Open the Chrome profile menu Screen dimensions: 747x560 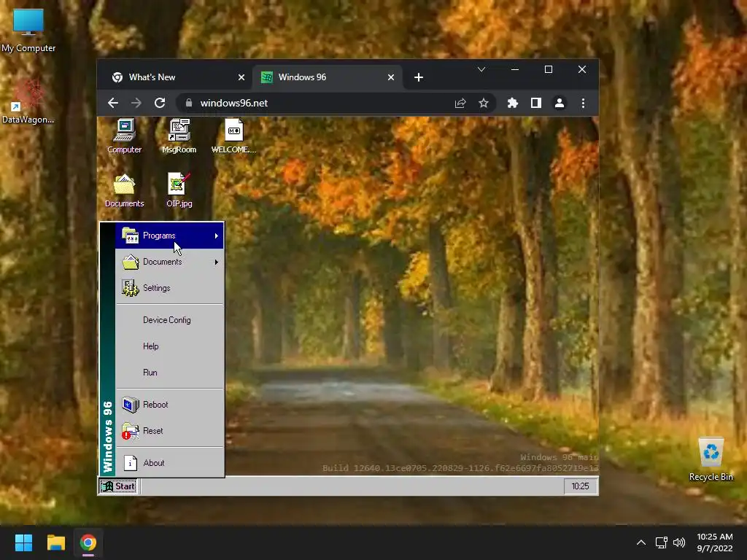560,103
